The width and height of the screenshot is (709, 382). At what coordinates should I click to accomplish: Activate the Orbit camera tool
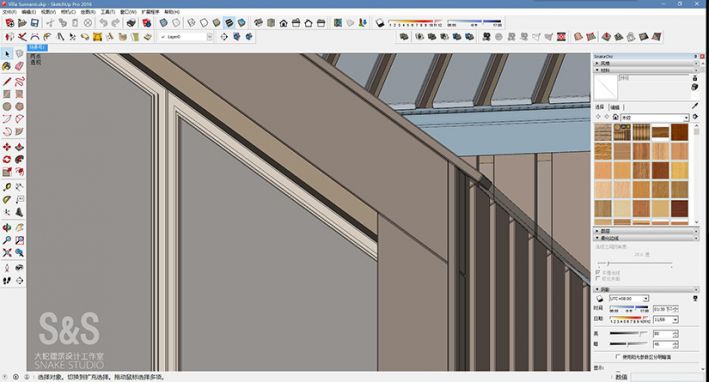pos(7,227)
